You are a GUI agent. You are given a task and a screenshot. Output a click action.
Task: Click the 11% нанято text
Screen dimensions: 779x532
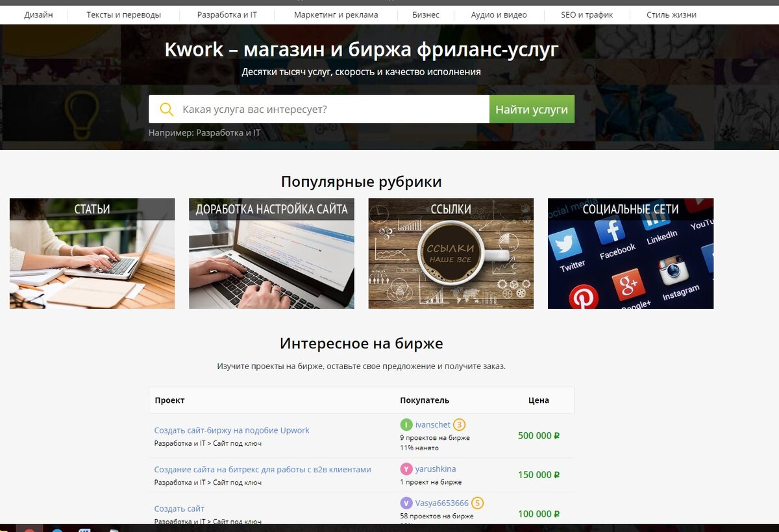[419, 448]
